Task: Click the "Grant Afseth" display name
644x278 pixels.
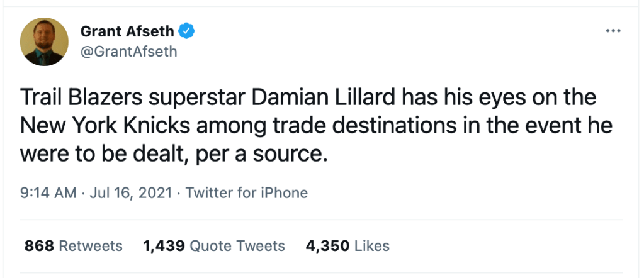Action: (x=127, y=30)
